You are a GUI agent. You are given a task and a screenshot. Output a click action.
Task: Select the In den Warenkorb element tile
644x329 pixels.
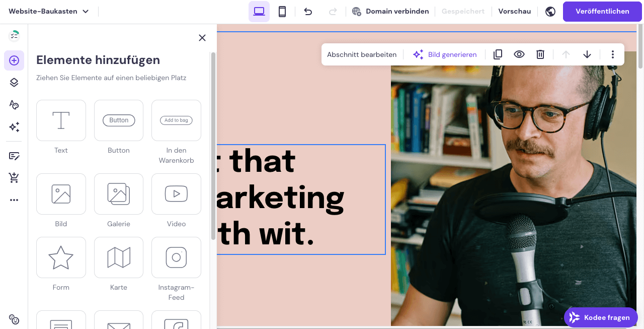(176, 120)
